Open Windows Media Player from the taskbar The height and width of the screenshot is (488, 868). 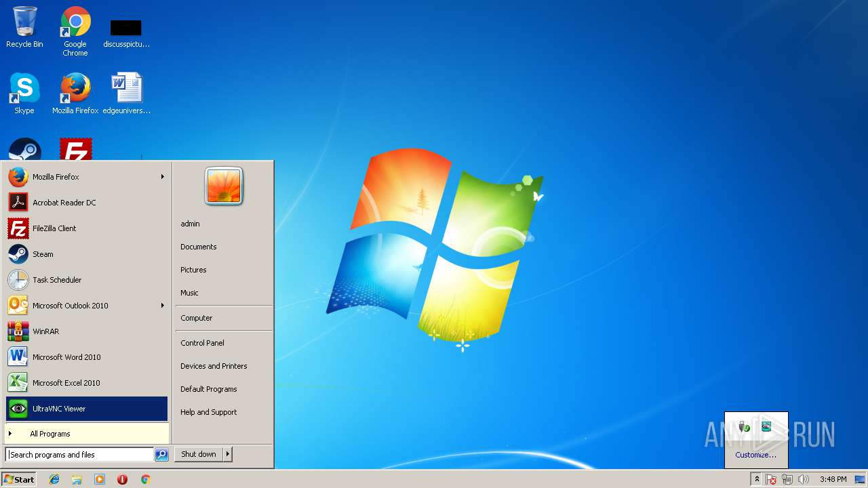point(100,479)
